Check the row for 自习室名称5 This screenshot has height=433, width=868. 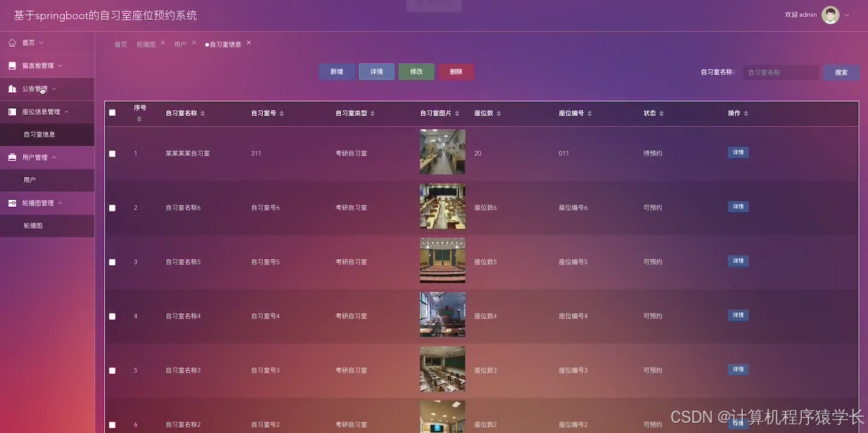[x=112, y=262]
